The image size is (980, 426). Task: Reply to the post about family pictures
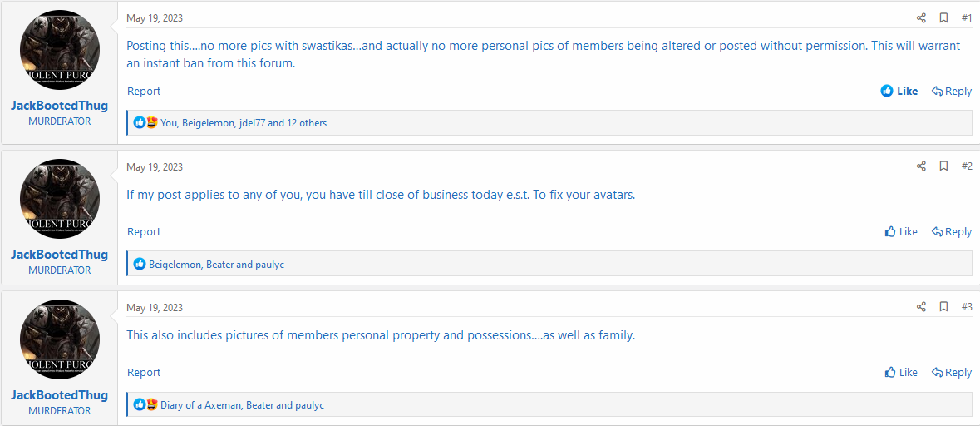(x=951, y=372)
